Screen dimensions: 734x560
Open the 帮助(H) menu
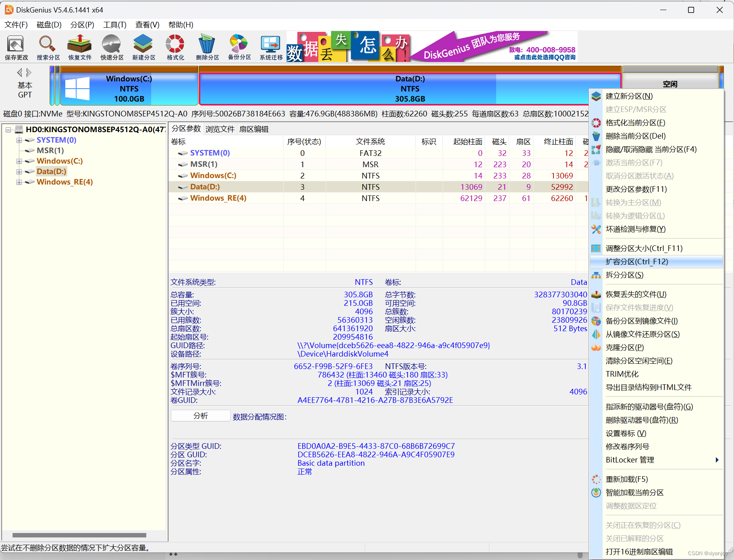(181, 25)
